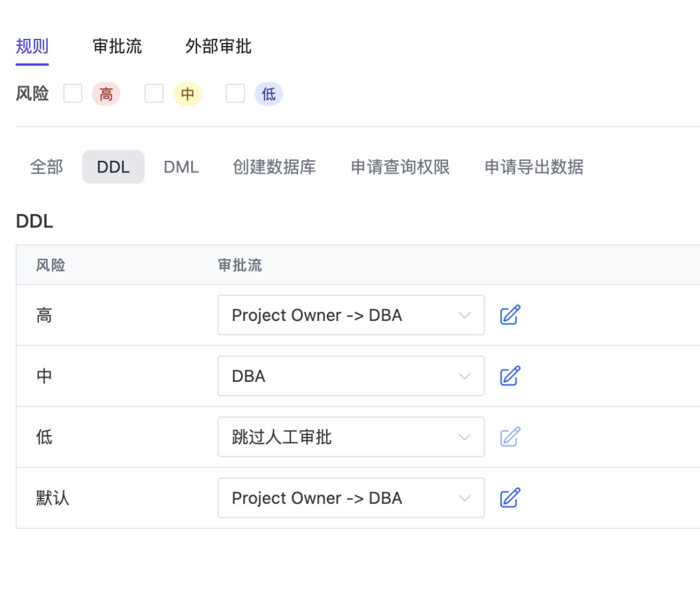Click the 高 risk cell in the table
This screenshot has height=612, width=700.
pos(44,315)
